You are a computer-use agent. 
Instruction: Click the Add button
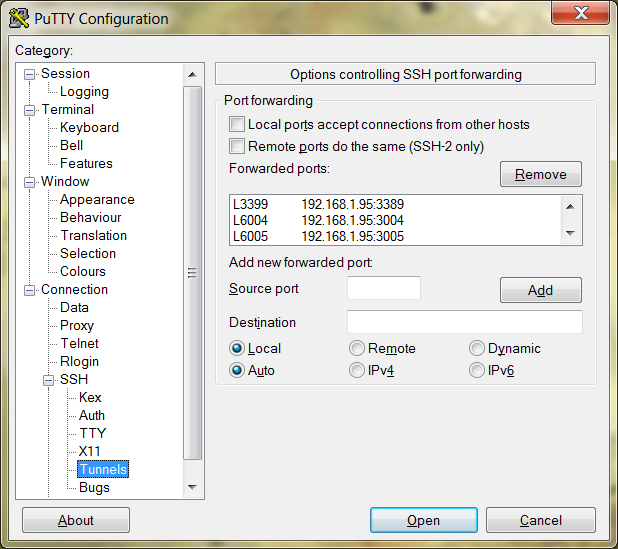click(541, 290)
